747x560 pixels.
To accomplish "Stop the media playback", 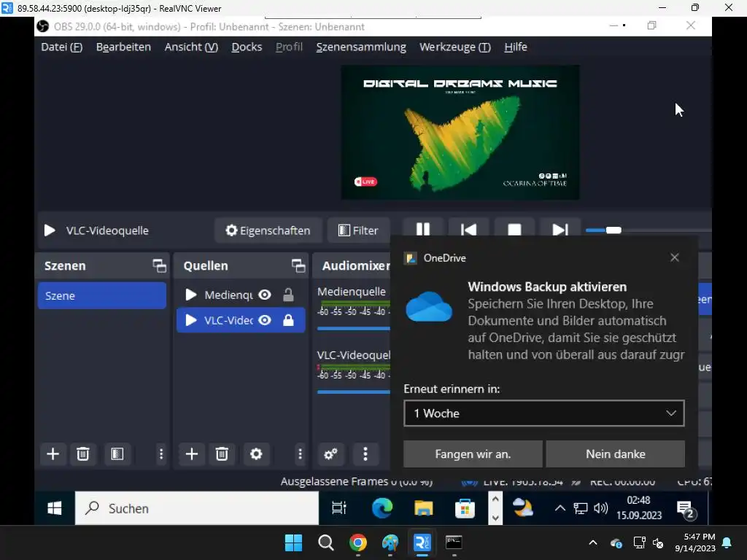I will click(x=514, y=230).
